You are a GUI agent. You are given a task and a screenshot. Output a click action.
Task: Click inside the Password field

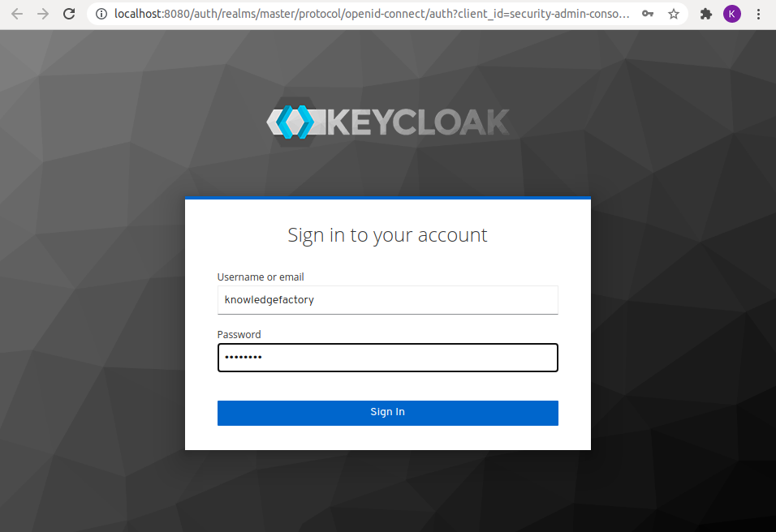[x=387, y=358]
